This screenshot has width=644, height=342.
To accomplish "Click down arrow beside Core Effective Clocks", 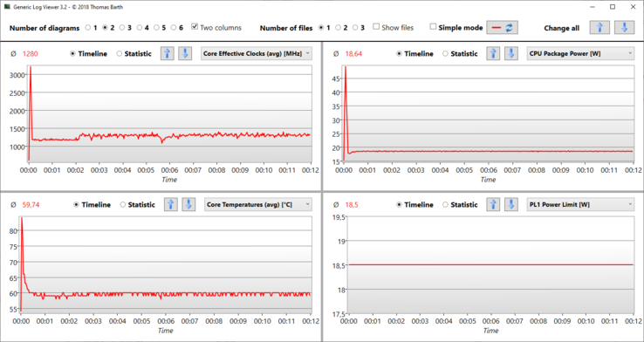I will pos(185,53).
